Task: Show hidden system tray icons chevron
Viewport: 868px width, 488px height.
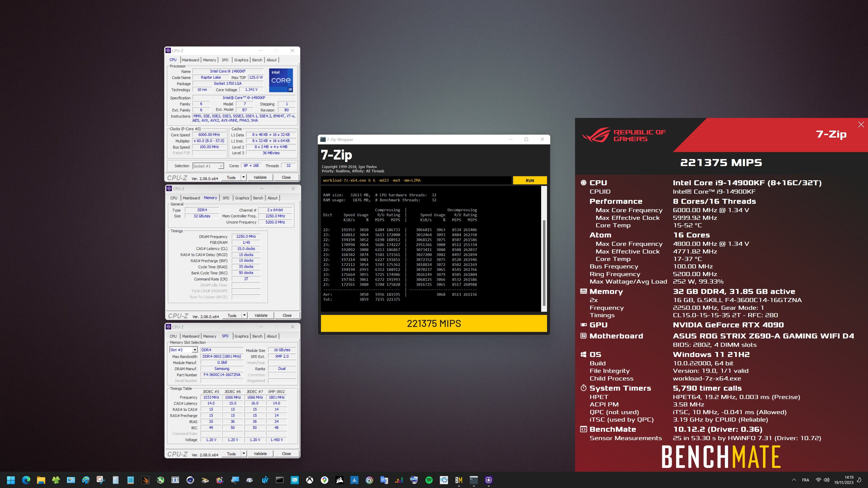Action: 794,480
